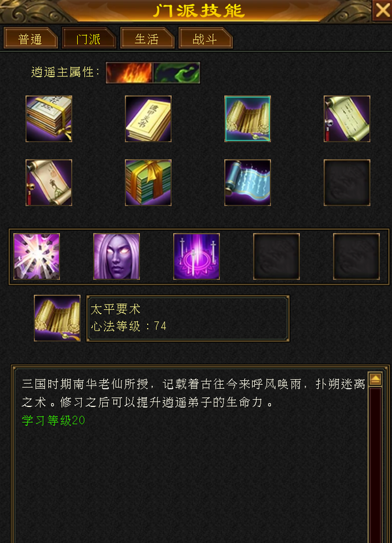
Task: Click the green books bundle with gold ribbon
Action: 148,182
